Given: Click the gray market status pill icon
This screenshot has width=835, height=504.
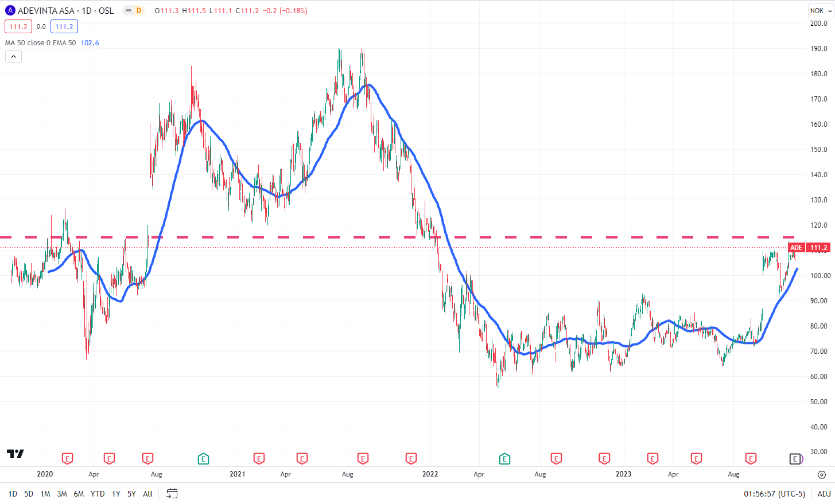Looking at the screenshot, I should 129,10.
